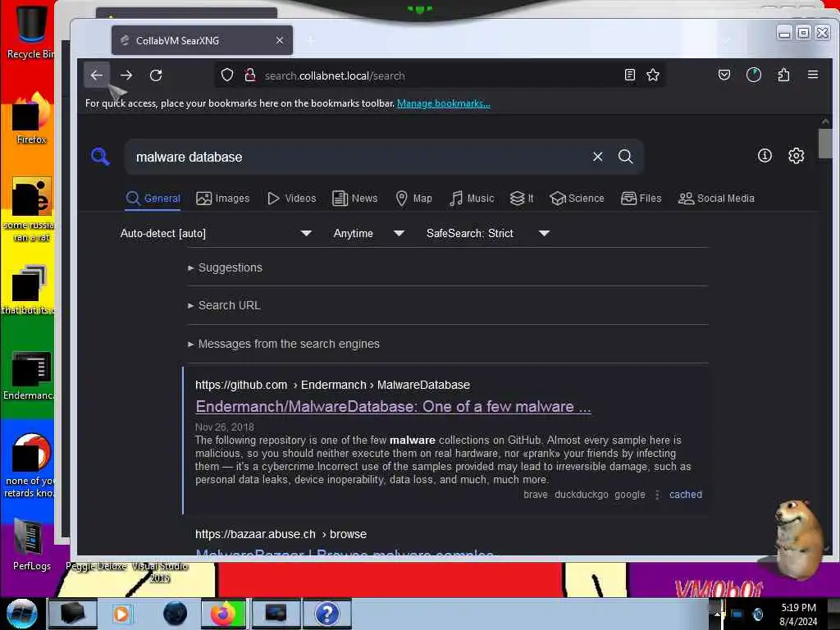
Task: Switch to the Videos search tab
Action: coord(291,199)
